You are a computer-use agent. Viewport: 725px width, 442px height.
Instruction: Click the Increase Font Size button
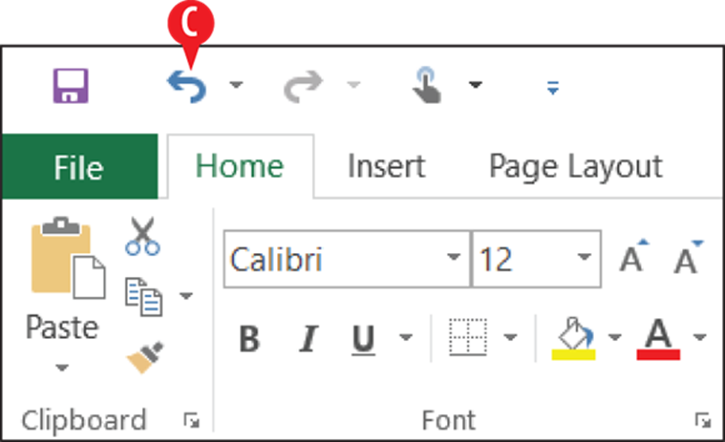pos(634,256)
